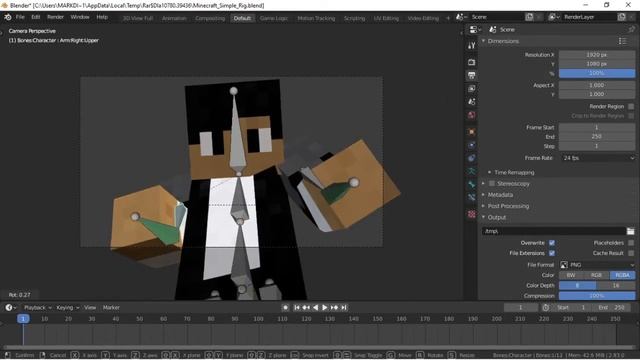Adjust the Compression slider
The image size is (640, 360).
tap(597, 296)
